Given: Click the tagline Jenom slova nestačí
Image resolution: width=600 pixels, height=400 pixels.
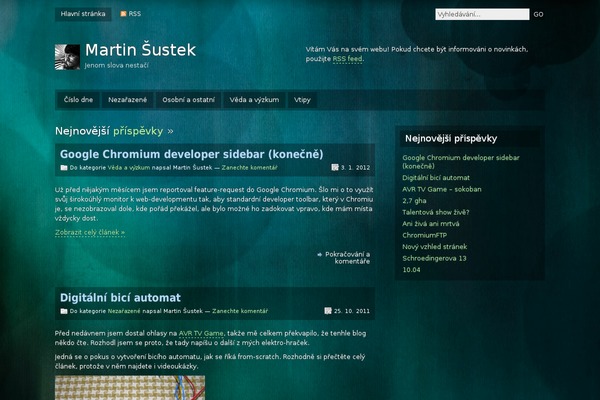Looking at the screenshot, I should point(117,65).
